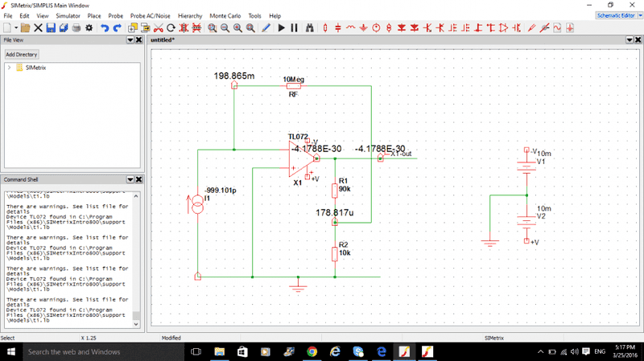644x361 pixels.
Task: Pause the running simulation
Action: click(295, 27)
